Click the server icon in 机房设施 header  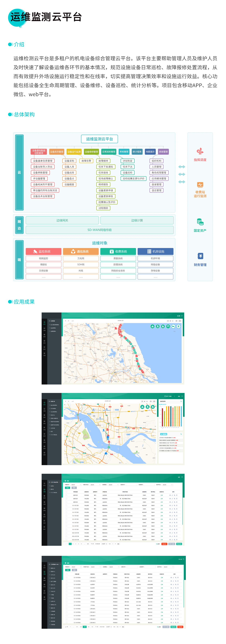tap(149, 251)
